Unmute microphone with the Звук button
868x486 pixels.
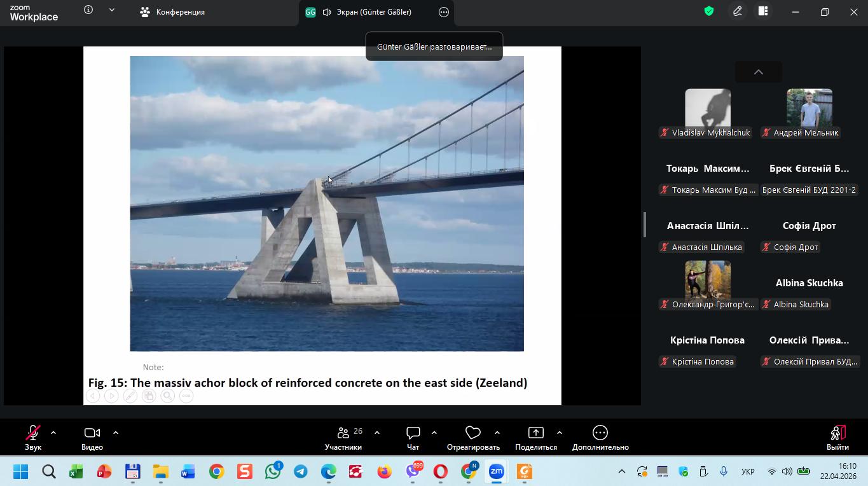33,438
